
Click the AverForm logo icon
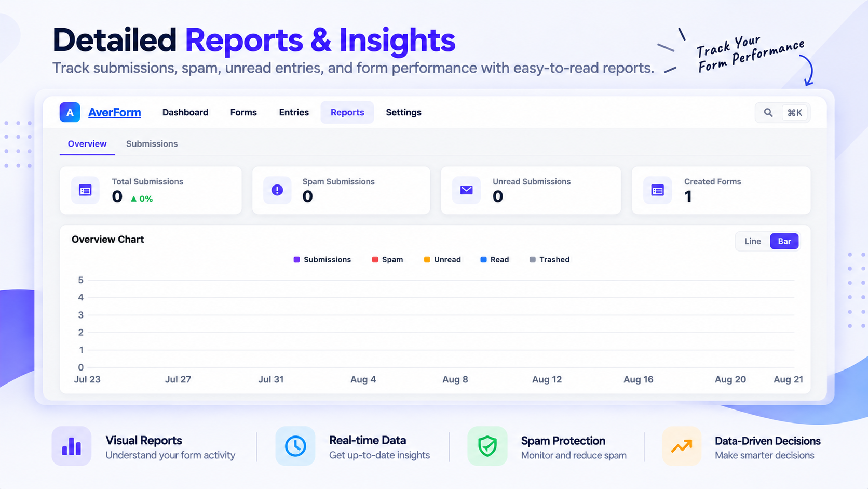(x=70, y=112)
